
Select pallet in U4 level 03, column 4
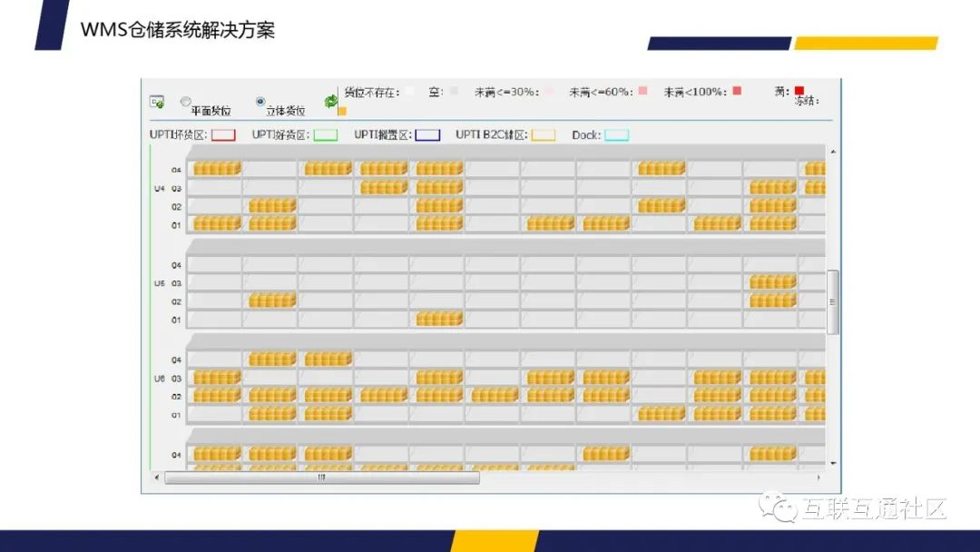(x=384, y=187)
